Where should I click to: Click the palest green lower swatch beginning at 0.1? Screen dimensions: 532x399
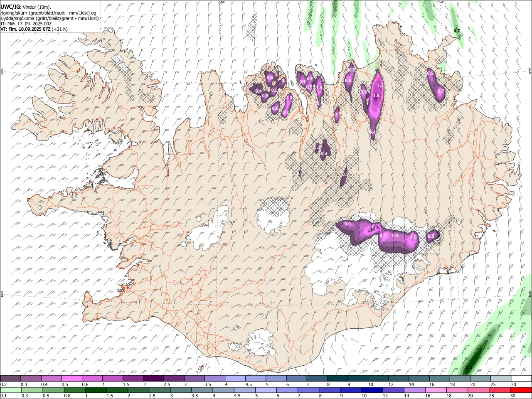pos(11,390)
